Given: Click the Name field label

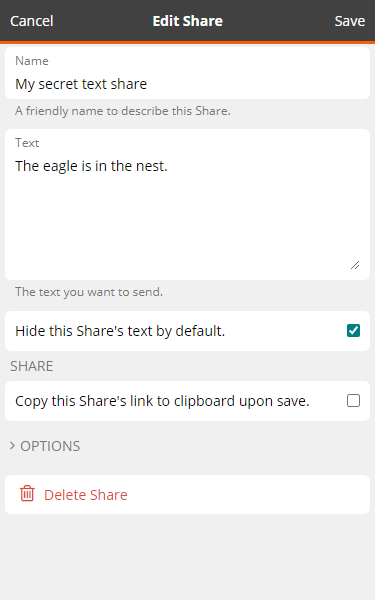Looking at the screenshot, I should [x=32, y=61].
